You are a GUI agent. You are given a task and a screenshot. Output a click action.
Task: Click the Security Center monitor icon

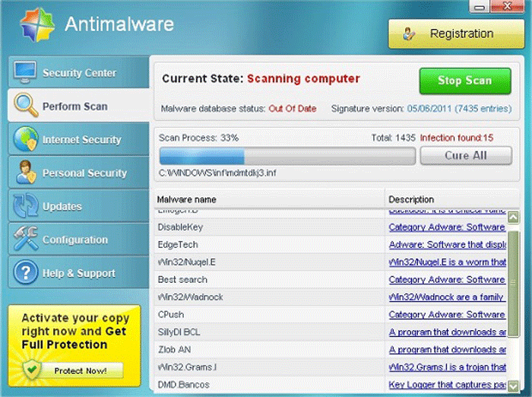(24, 72)
